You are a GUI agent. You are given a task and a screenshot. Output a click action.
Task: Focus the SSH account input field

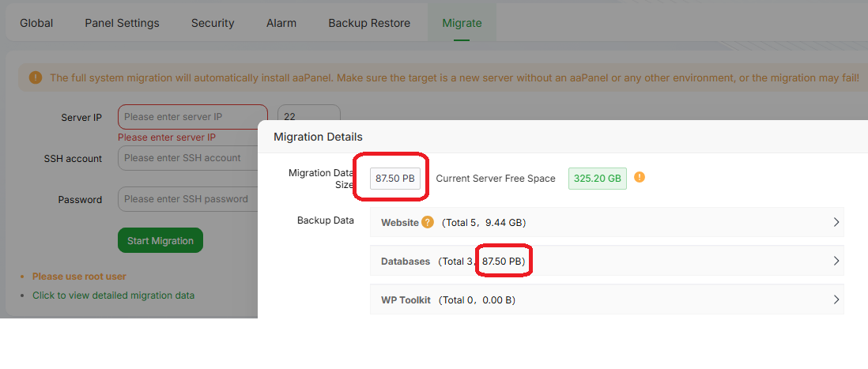coord(188,158)
